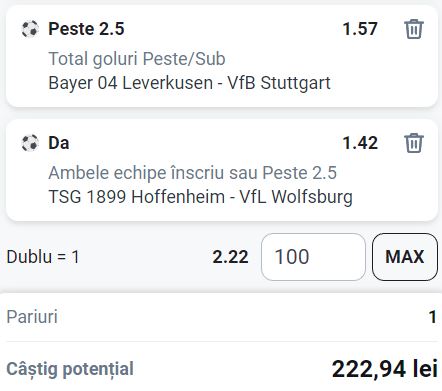Click the combined odds 2.22
This screenshot has width=442, height=391.
(x=230, y=257)
